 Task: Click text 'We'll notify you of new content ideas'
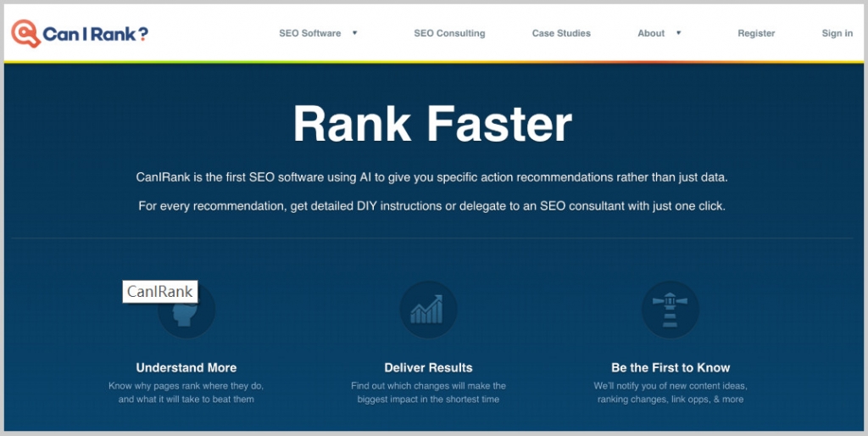tap(670, 386)
